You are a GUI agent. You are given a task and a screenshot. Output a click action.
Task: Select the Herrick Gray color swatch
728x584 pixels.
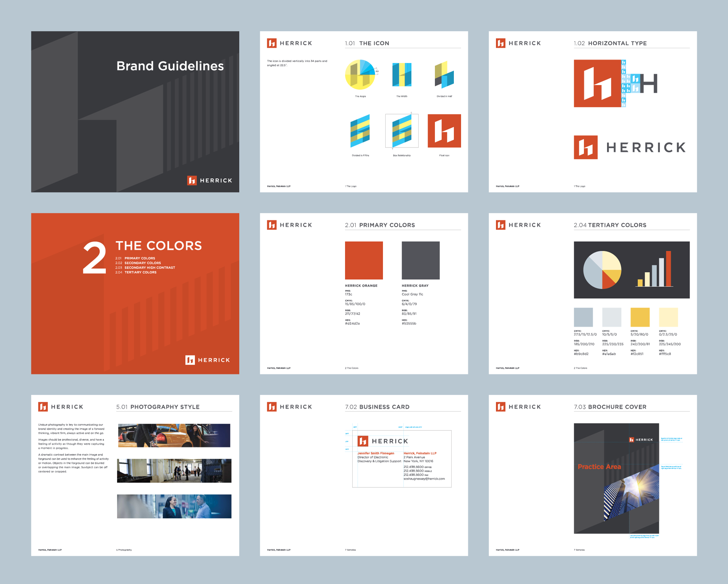coord(420,260)
